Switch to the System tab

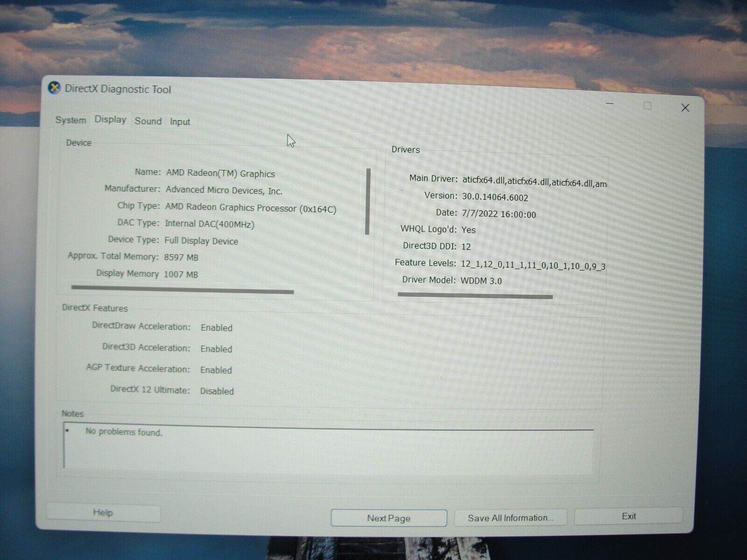(70, 120)
